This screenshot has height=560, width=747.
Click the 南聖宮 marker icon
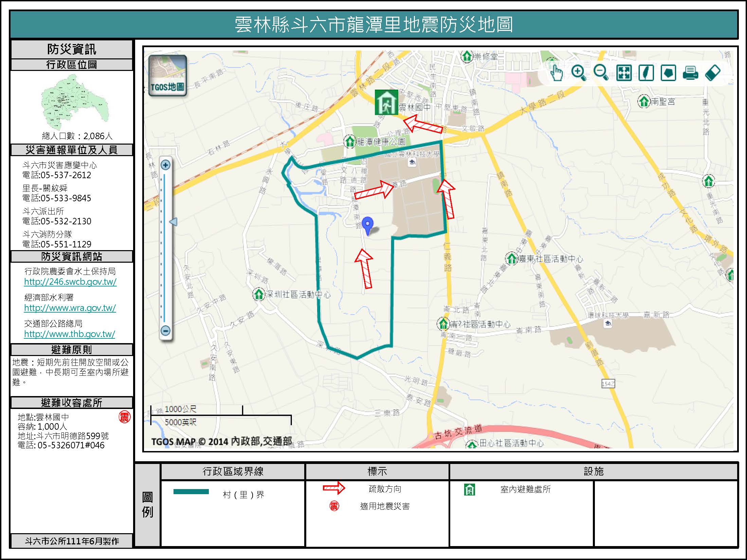644,101
